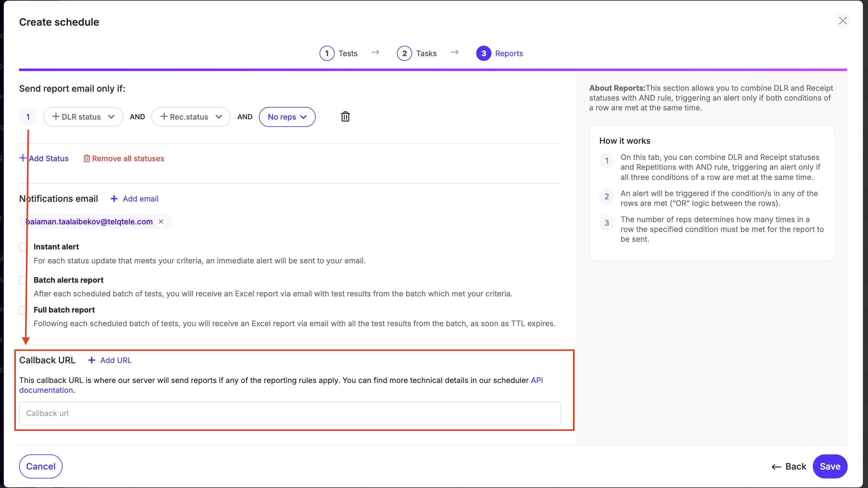Click plus icon next to Add URL

91,360
